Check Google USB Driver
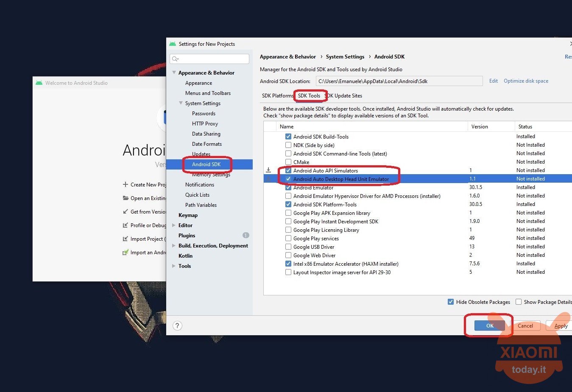The image size is (572, 392). 288,247
